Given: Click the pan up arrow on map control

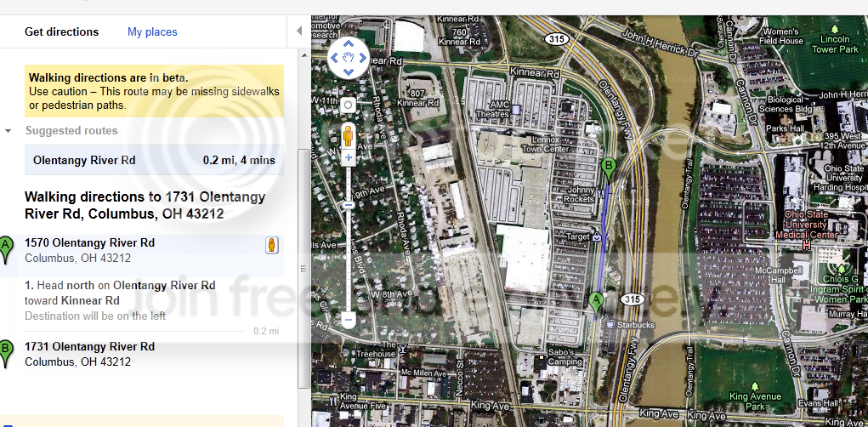Looking at the screenshot, I should click(349, 43).
